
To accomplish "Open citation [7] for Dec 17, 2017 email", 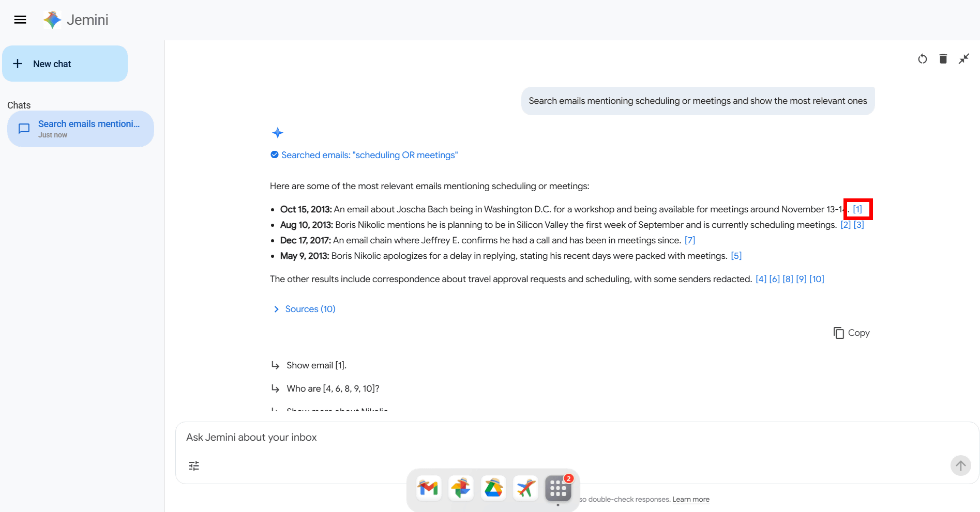I will coord(689,240).
